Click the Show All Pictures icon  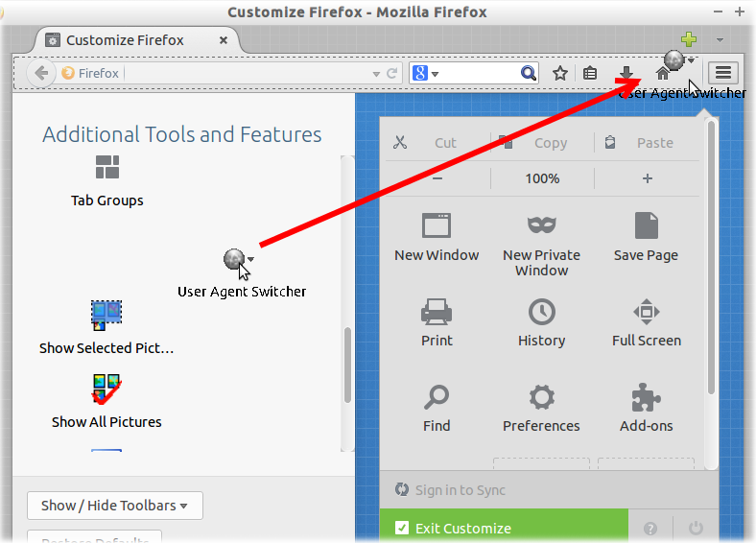pyautogui.click(x=106, y=389)
